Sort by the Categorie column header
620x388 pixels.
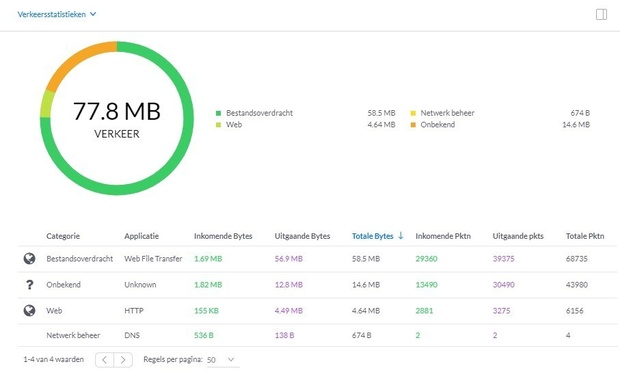[63, 236]
